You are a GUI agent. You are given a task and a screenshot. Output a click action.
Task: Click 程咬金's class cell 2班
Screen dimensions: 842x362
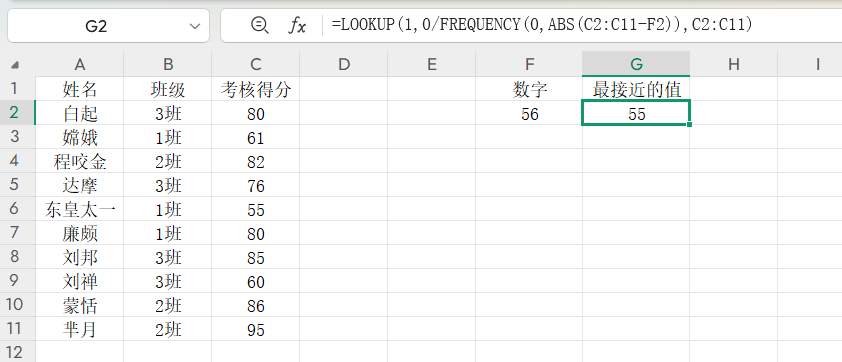pyautogui.click(x=168, y=161)
